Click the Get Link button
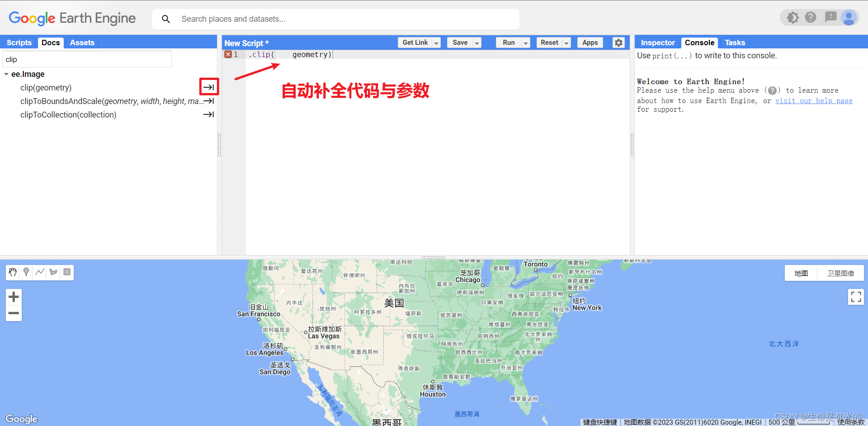 click(415, 43)
